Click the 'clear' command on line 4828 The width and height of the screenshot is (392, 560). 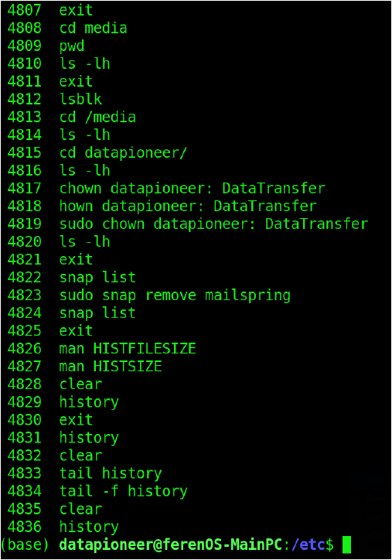tap(80, 384)
